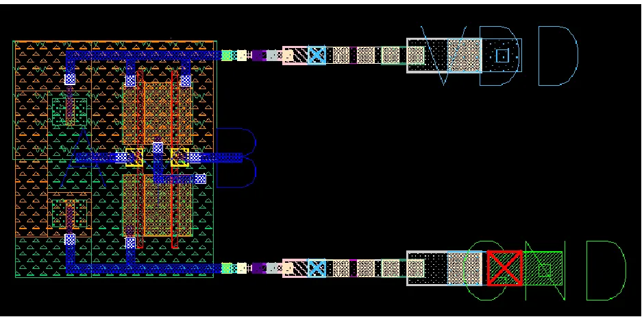Screen dimensions: 644x317
Task: Select the horizontal blue metal VDD bus inside cell
Action: (x=144, y=55)
